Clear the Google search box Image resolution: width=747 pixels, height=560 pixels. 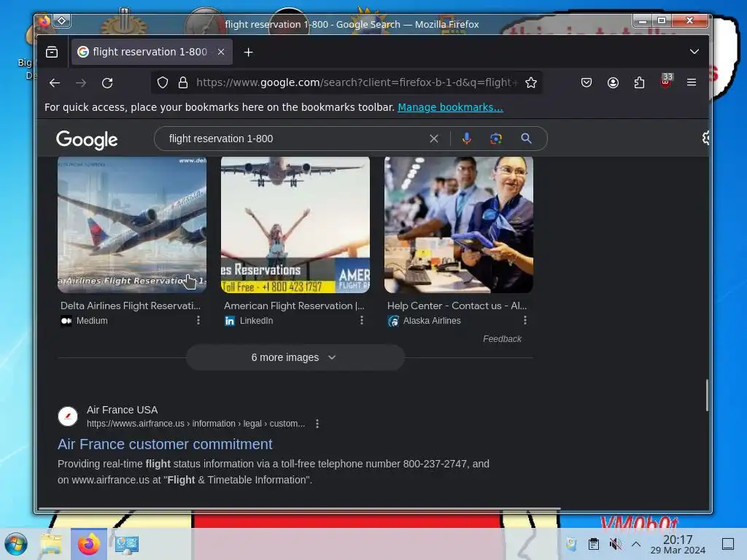(433, 139)
